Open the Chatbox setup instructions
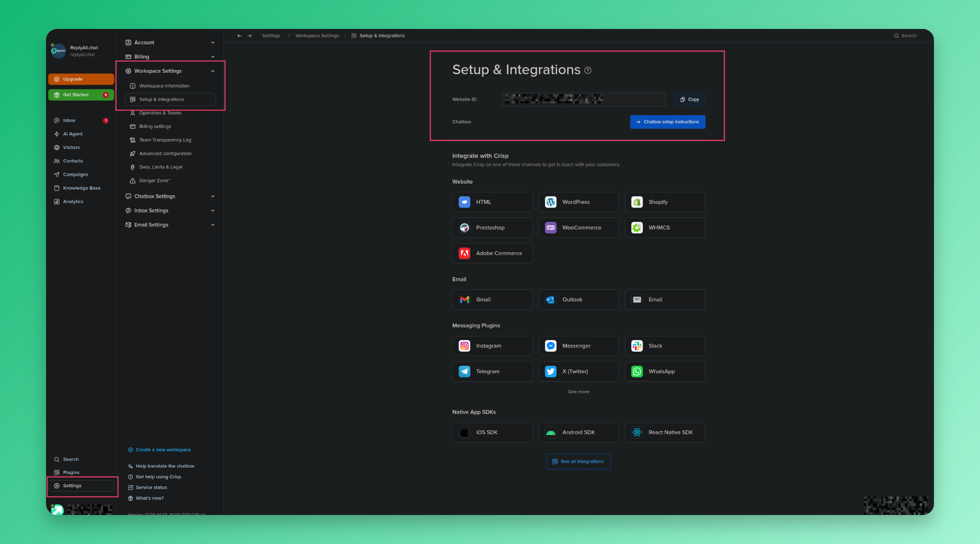Screen dimensions: 980x544 pyautogui.click(x=667, y=122)
